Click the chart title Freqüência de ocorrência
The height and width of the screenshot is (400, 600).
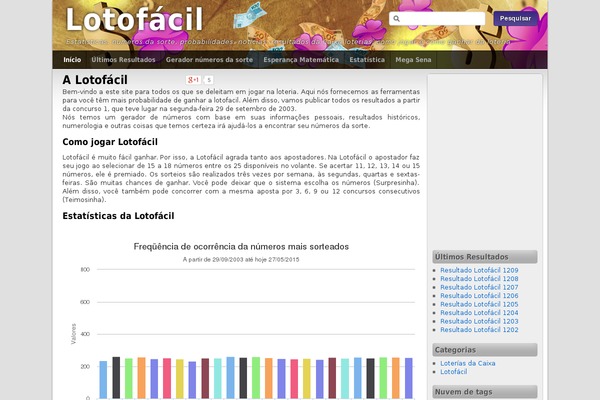[241, 247]
